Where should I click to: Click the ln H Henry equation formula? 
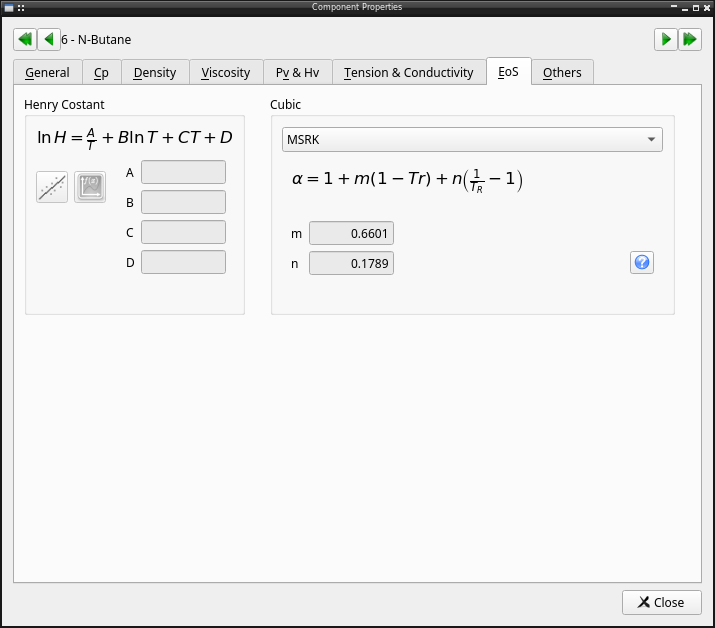tap(135, 138)
